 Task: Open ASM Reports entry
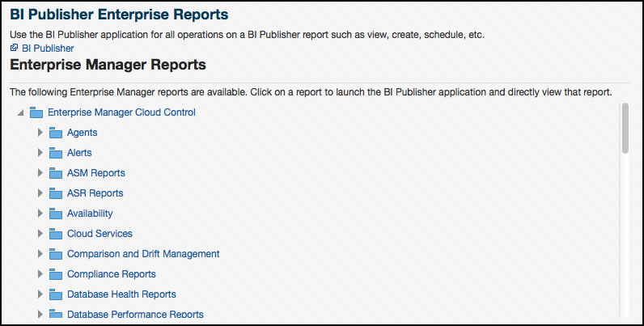click(96, 173)
